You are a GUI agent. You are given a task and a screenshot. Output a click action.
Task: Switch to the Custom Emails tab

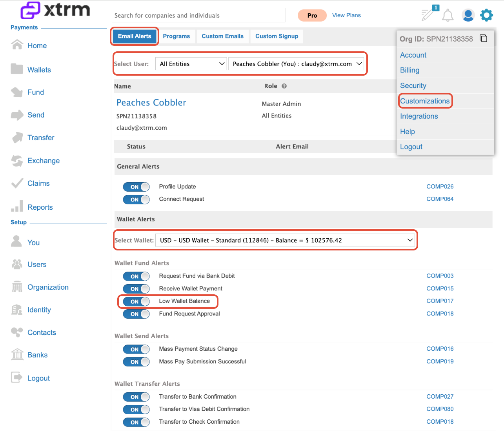pos(222,36)
